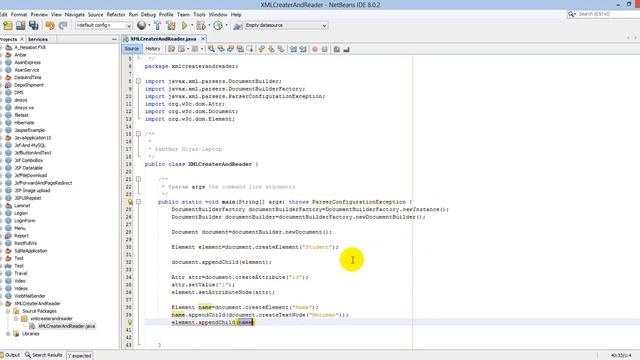Close the XMLCreaterAndReader.java editor tab
Image resolution: width=640 pixels, height=360 pixels.
pos(202,39)
